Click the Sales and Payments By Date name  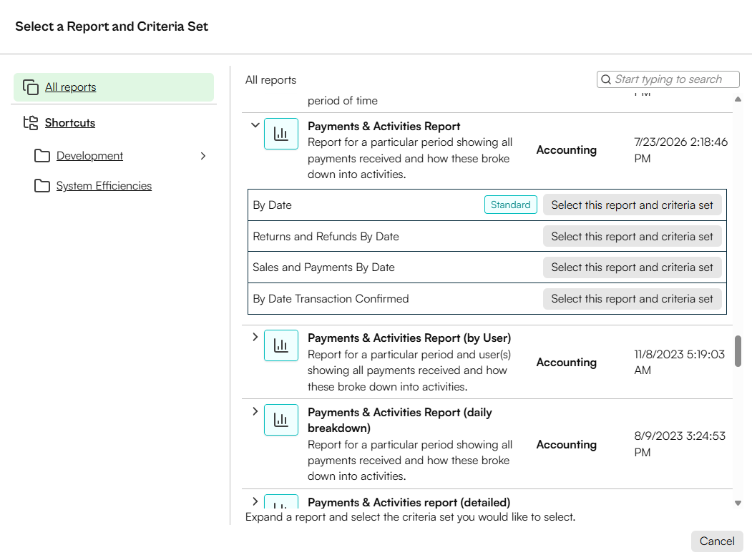[323, 267]
